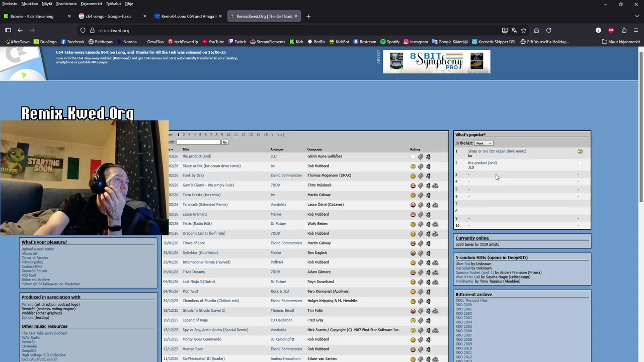Open the Google Kääntäjä bookmark
The height and width of the screenshot is (362, 644).
click(449, 42)
